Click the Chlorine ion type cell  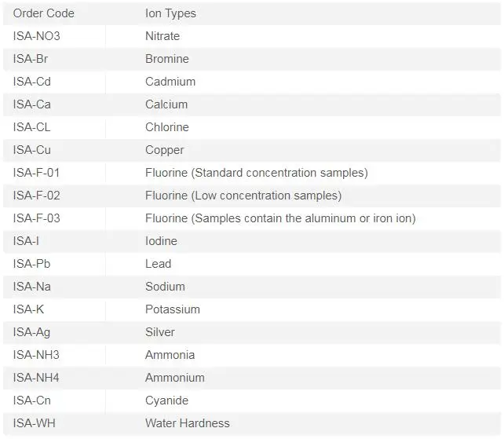[x=167, y=127]
